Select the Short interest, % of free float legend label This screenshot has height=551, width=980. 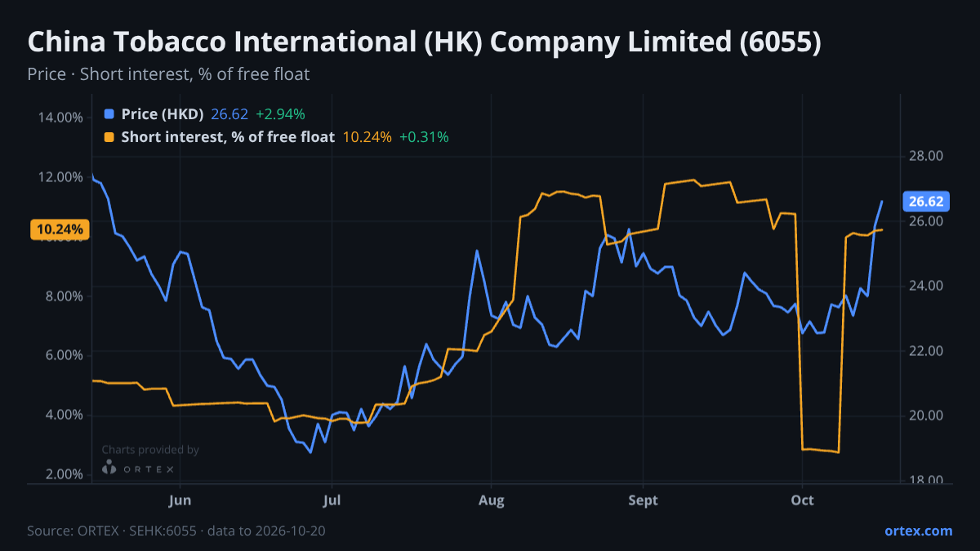(228, 137)
